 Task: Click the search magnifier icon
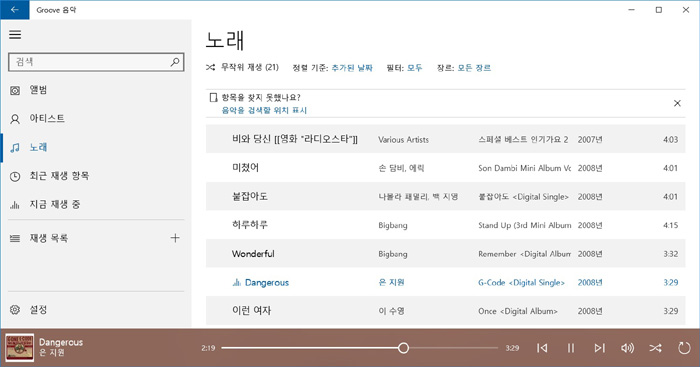(175, 62)
